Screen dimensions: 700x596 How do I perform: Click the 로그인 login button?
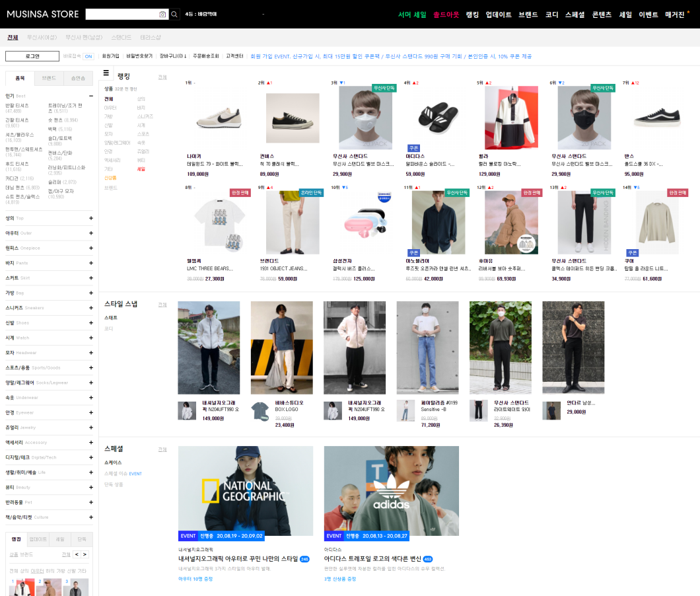(32, 56)
